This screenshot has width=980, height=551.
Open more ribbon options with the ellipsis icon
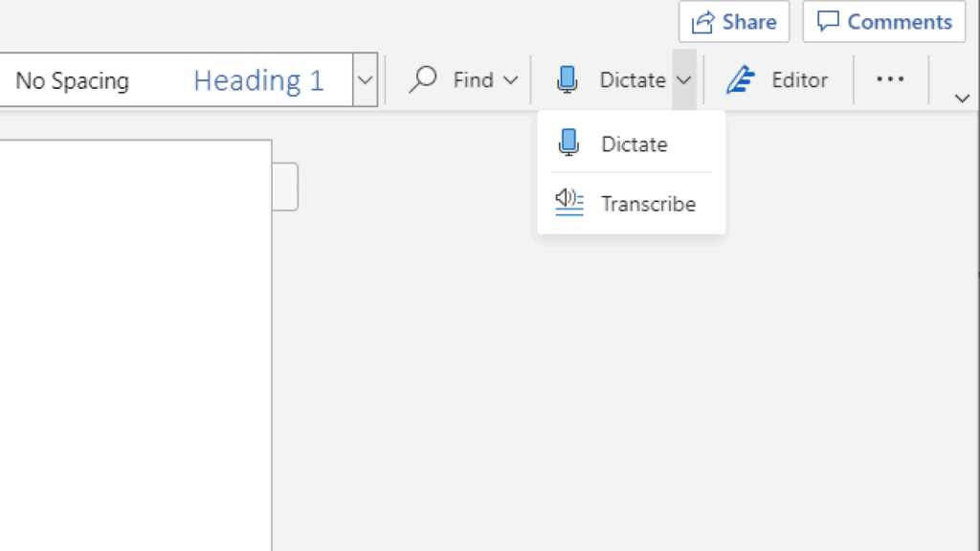point(890,80)
